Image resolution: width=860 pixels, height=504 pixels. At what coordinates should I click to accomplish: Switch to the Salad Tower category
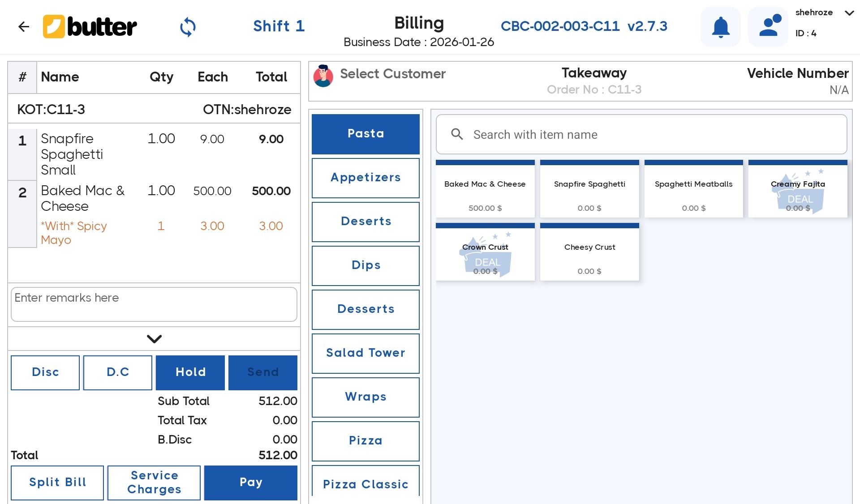365,353
